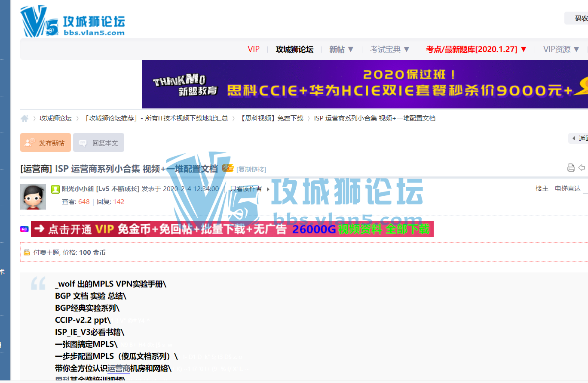588x383 pixels.
Task: Click the hot-thread flame badge after the title
Action: (x=228, y=168)
